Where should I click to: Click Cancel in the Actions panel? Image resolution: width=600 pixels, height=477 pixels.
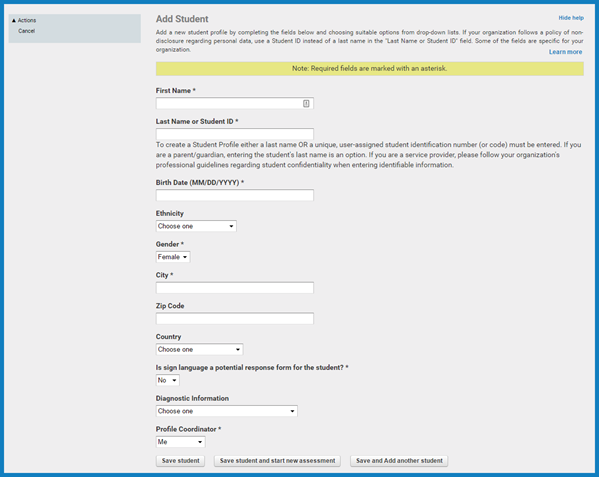click(x=26, y=31)
